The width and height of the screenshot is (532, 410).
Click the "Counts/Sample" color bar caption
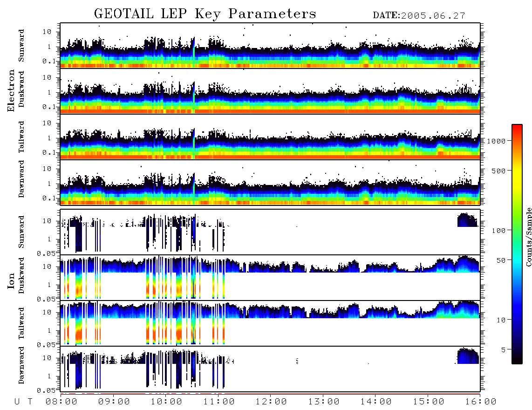click(528, 237)
